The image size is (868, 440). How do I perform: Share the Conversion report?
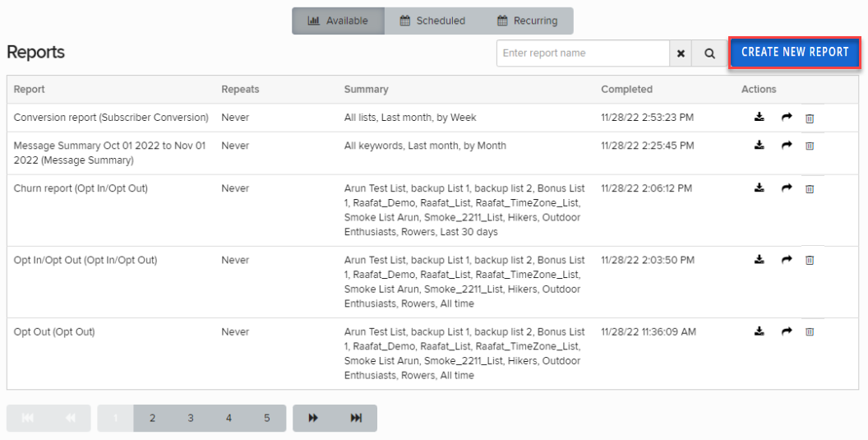pyautogui.click(x=787, y=117)
